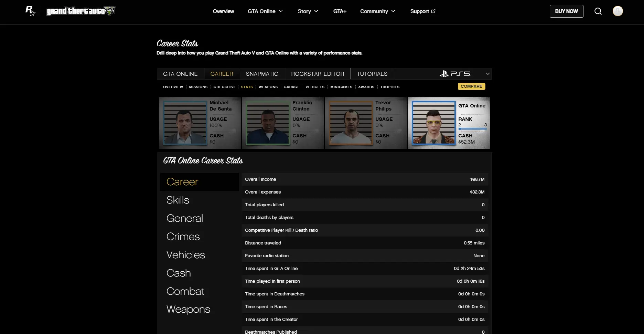Click the PS5 platform logo
This screenshot has width=644, height=334.
[455, 74]
